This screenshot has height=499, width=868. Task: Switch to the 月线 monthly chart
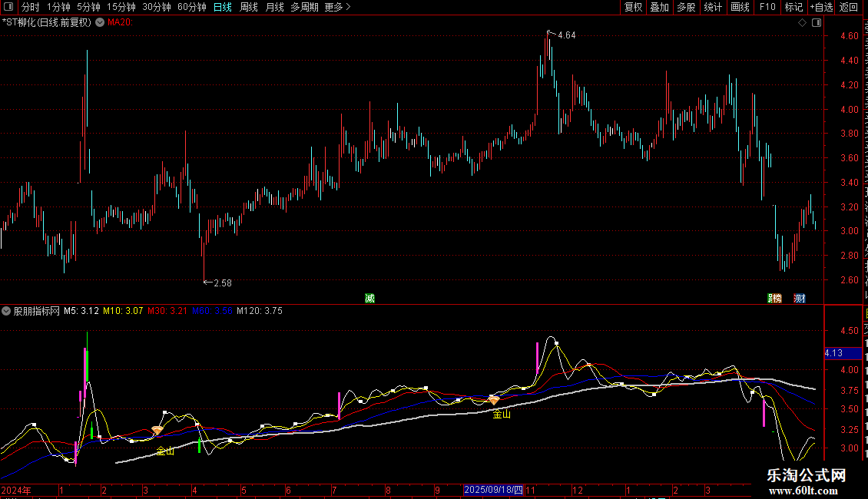(x=274, y=7)
